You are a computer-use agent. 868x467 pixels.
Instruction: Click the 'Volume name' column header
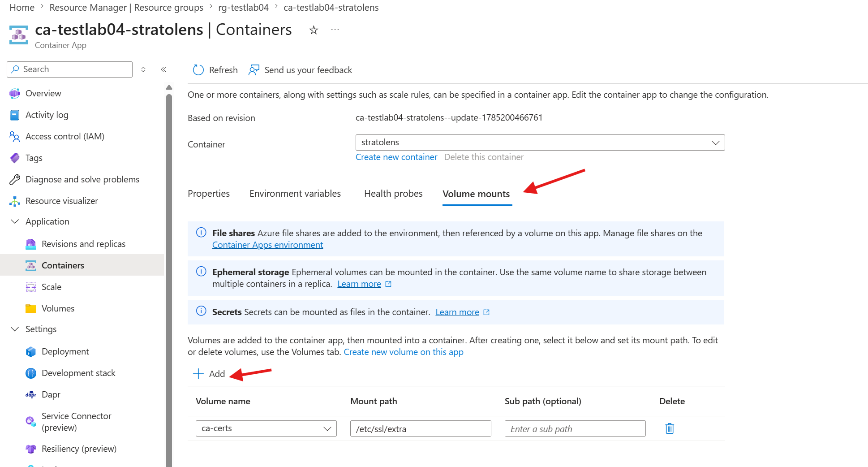pos(223,401)
